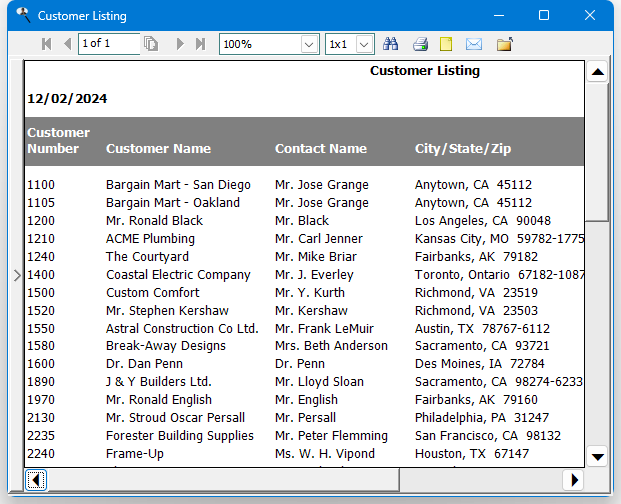This screenshot has width=621, height=504.
Task: Click the vertical scrollbar down arrow
Action: coord(597,456)
